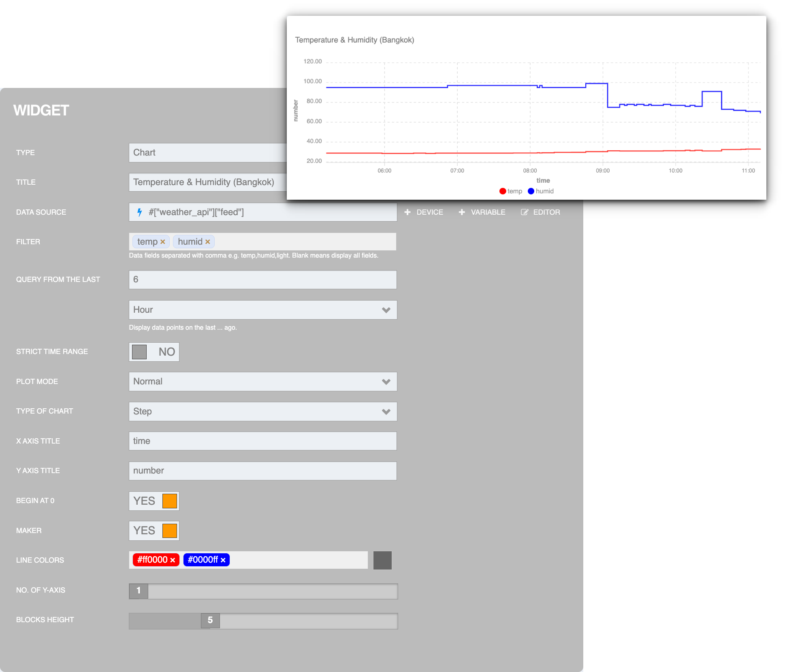Image resolution: width=785 pixels, height=672 pixels.
Task: Click the Data Source input field
Action: click(x=263, y=212)
